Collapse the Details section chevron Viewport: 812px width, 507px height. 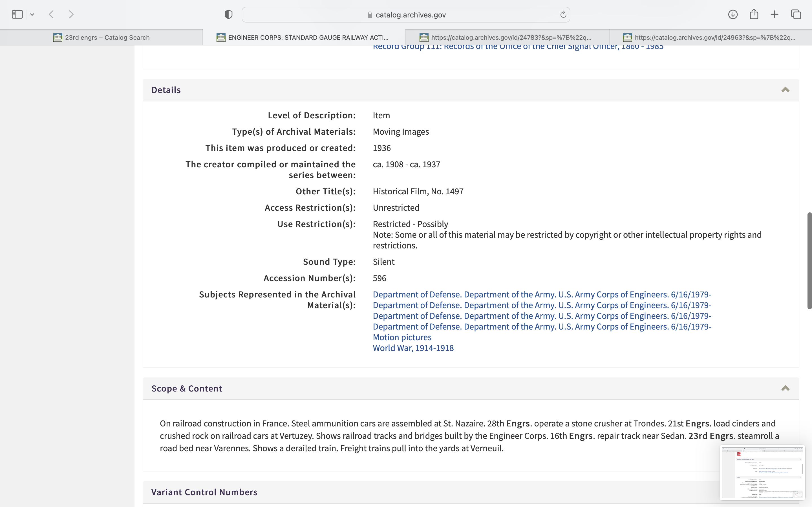coord(785,90)
